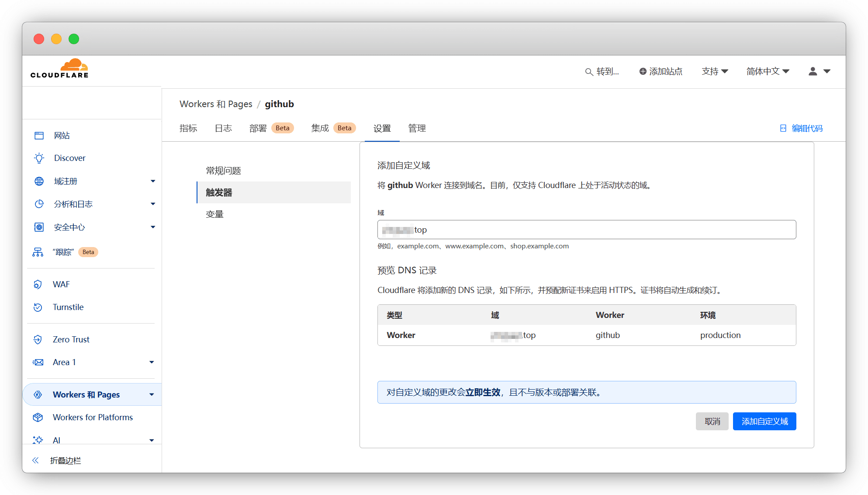Click the Zero Trust icon
The height and width of the screenshot is (495, 868).
pyautogui.click(x=38, y=340)
